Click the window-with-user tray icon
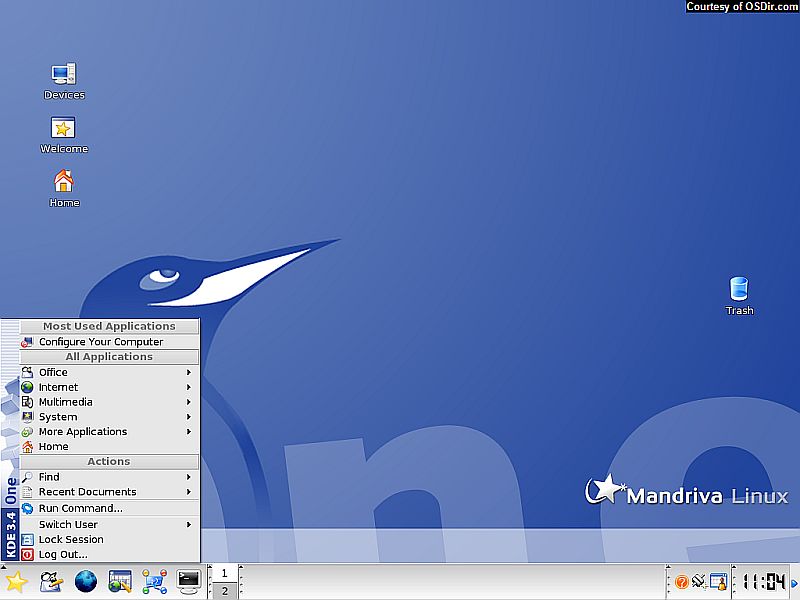Image resolution: width=800 pixels, height=600 pixels. tap(718, 582)
